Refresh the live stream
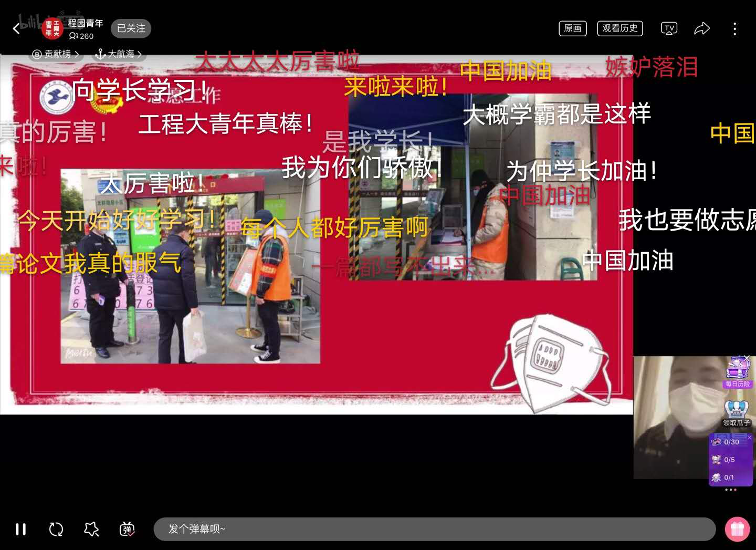Viewport: 756px width, 550px height. (x=56, y=529)
